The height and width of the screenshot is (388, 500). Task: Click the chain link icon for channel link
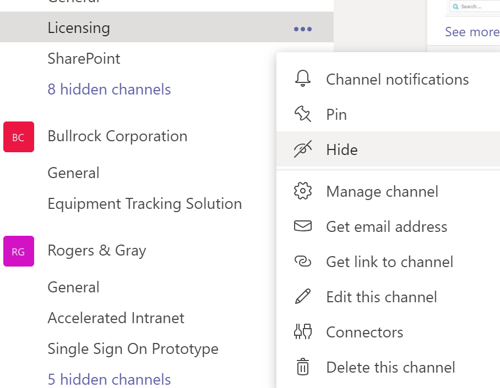tap(303, 261)
